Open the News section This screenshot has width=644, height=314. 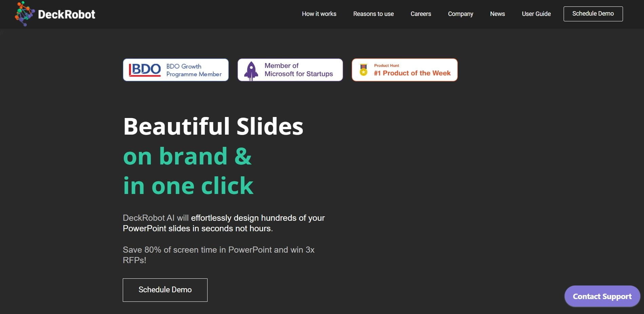tap(497, 14)
